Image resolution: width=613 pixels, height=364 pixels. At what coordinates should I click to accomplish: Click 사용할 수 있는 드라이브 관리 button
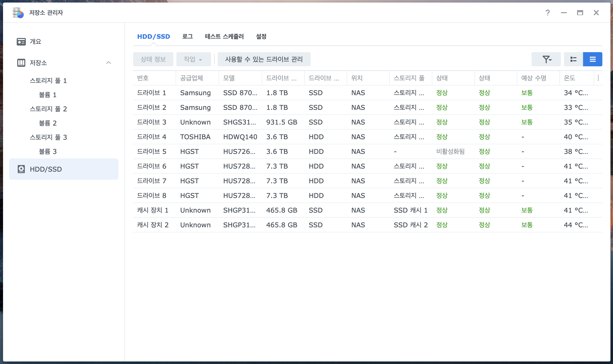264,59
